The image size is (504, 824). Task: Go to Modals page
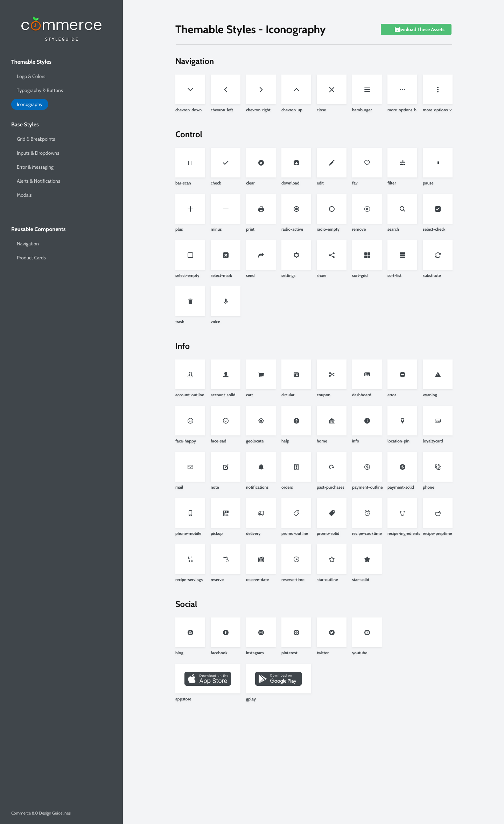24,195
